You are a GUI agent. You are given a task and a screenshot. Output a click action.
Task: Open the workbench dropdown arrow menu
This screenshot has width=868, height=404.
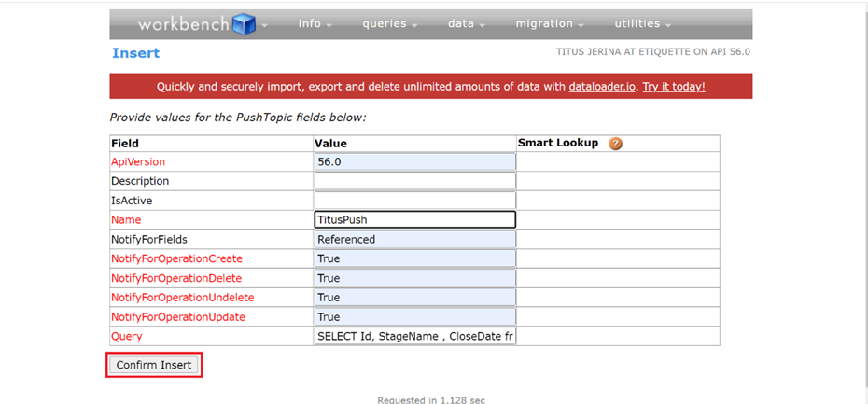point(265,25)
